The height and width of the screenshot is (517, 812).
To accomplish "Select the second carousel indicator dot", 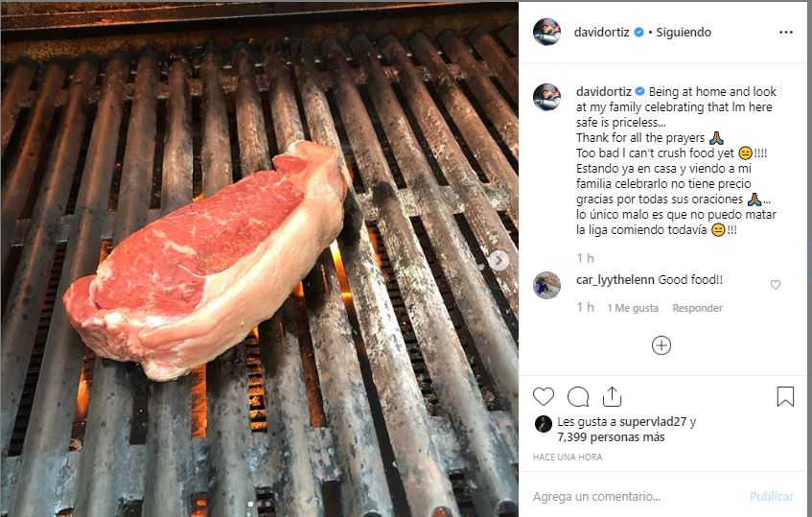I will [x=259, y=504].
